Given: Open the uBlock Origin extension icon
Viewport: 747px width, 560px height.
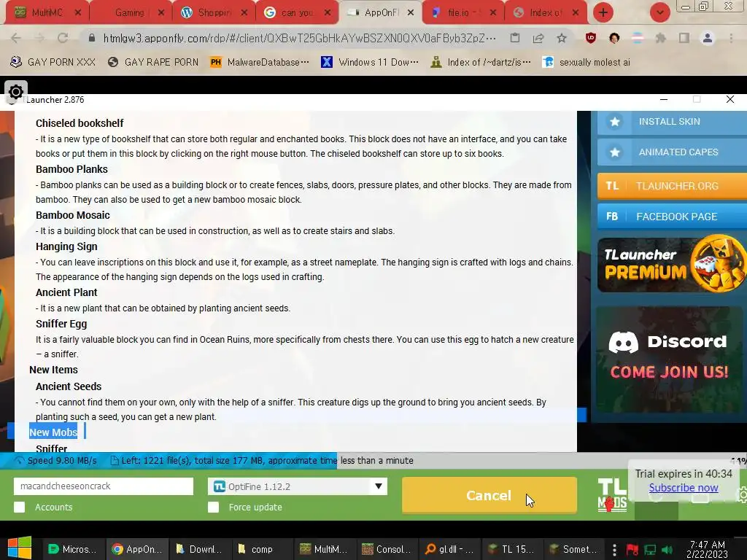Looking at the screenshot, I should click(591, 38).
